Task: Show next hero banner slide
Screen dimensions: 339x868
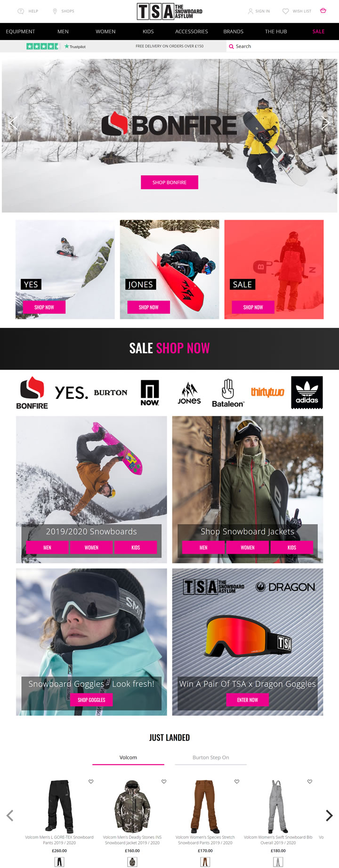Action: 325,123
